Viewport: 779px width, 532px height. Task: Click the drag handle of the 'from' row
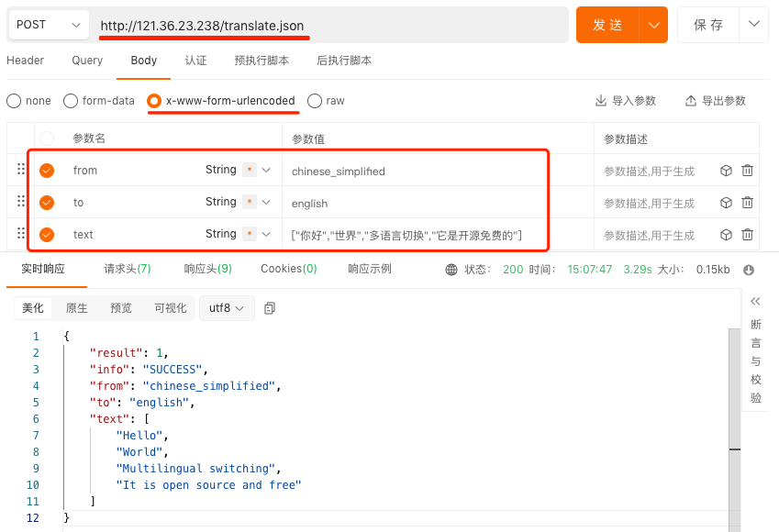coord(20,170)
